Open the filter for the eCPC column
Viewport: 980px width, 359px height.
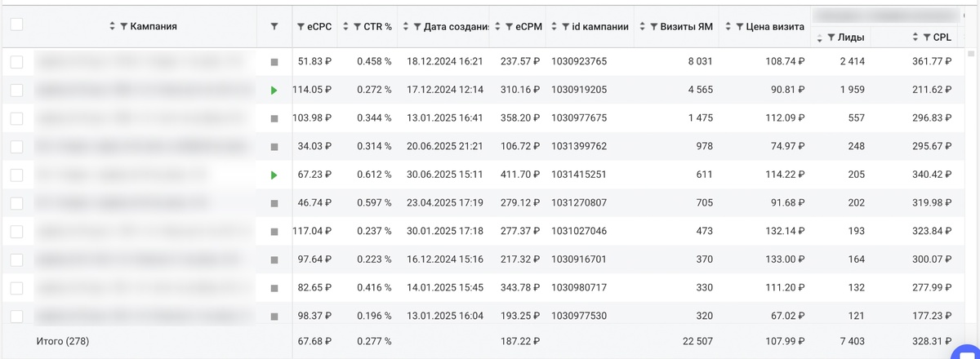tap(301, 27)
